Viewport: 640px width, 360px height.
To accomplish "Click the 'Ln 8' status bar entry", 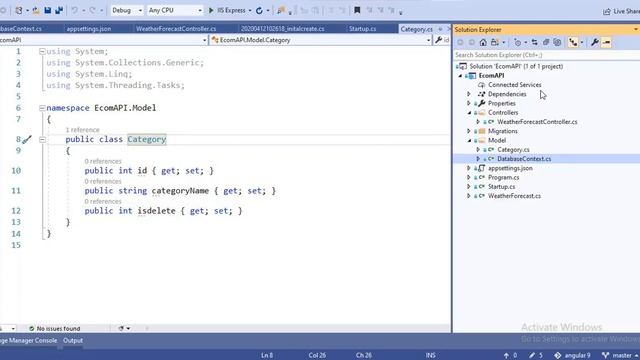I will click(x=267, y=355).
